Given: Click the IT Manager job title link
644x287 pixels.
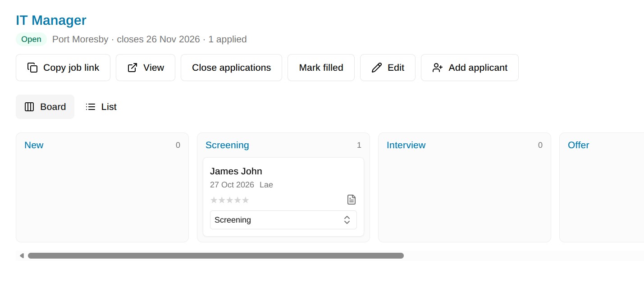Looking at the screenshot, I should point(51,20).
